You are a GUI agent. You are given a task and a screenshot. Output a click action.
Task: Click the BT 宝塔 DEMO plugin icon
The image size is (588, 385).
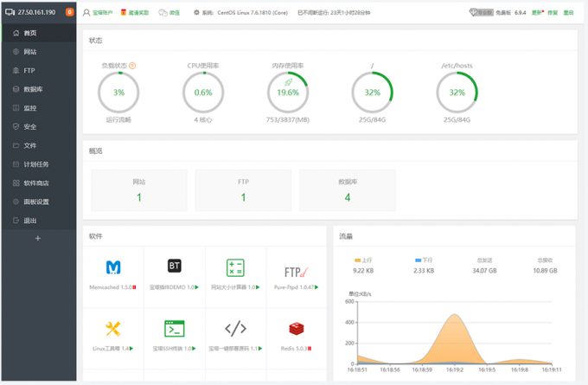coord(174,266)
